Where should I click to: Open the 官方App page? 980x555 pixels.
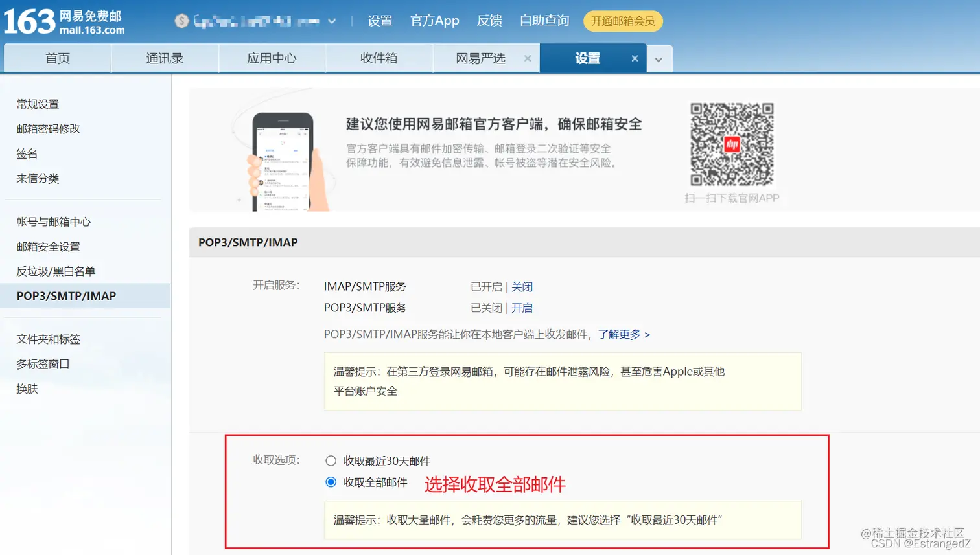click(434, 20)
